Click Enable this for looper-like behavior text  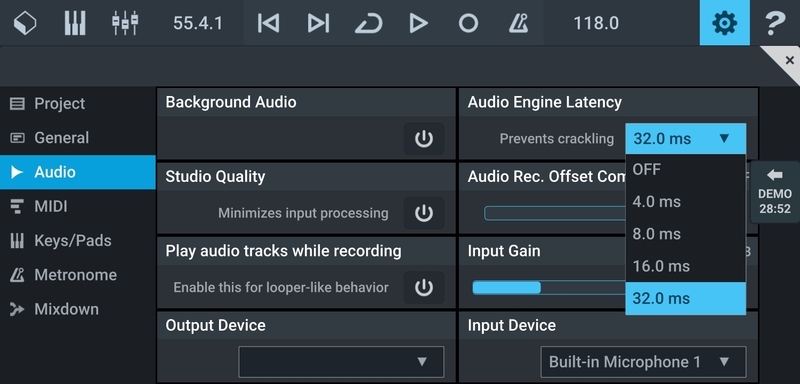281,287
